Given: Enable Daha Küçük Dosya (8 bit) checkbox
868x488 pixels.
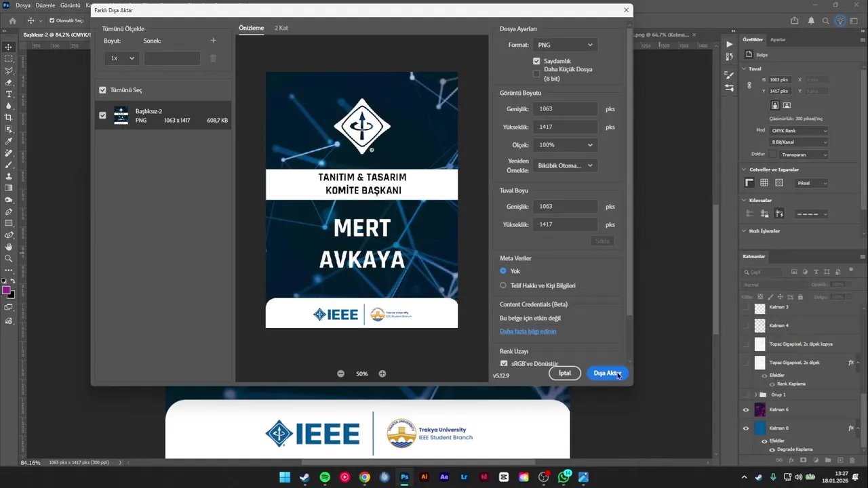Looking at the screenshot, I should tap(536, 73).
